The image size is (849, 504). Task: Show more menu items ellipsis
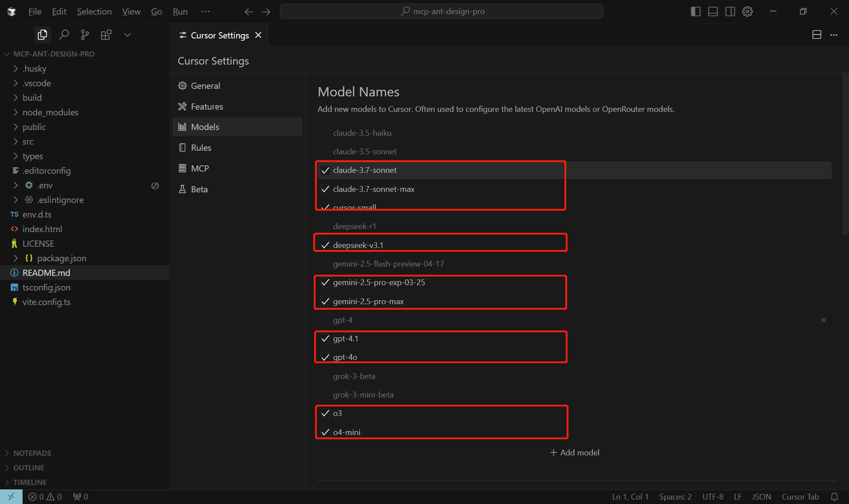206,11
